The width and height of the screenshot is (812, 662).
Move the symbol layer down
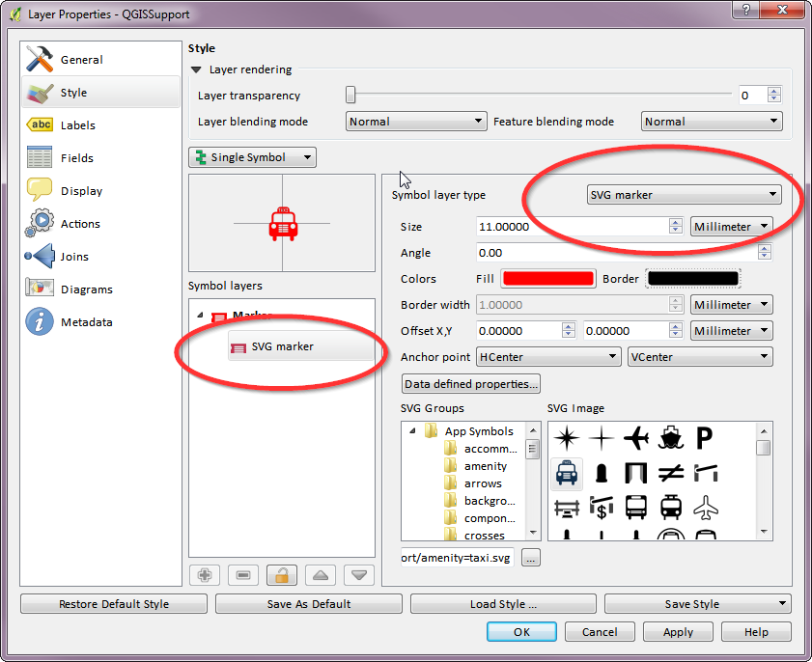[359, 574]
